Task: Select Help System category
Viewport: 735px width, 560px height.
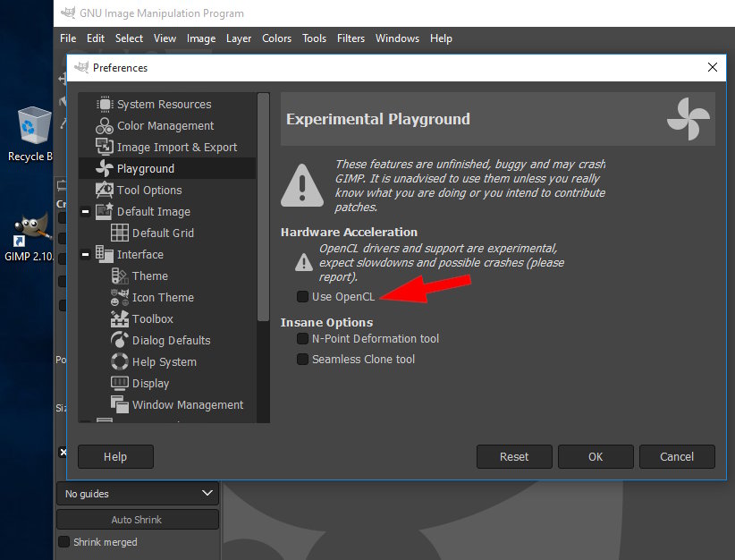Action: point(167,362)
